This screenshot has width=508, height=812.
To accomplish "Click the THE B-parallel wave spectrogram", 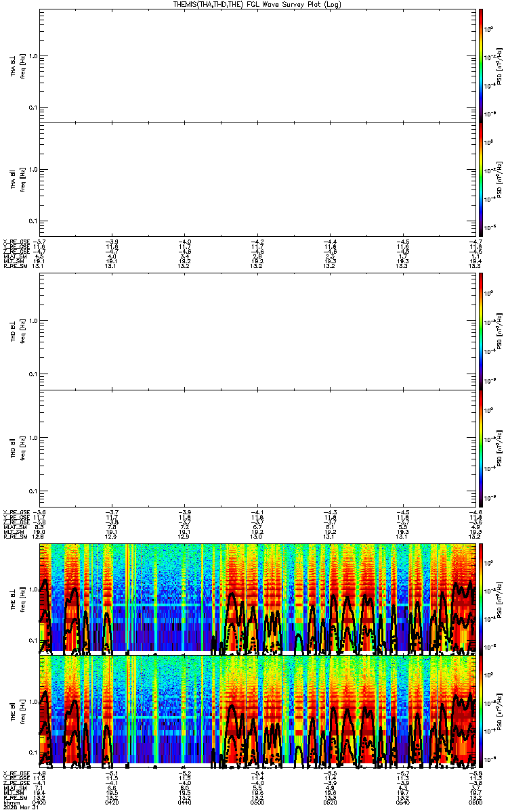I will [256, 710].
